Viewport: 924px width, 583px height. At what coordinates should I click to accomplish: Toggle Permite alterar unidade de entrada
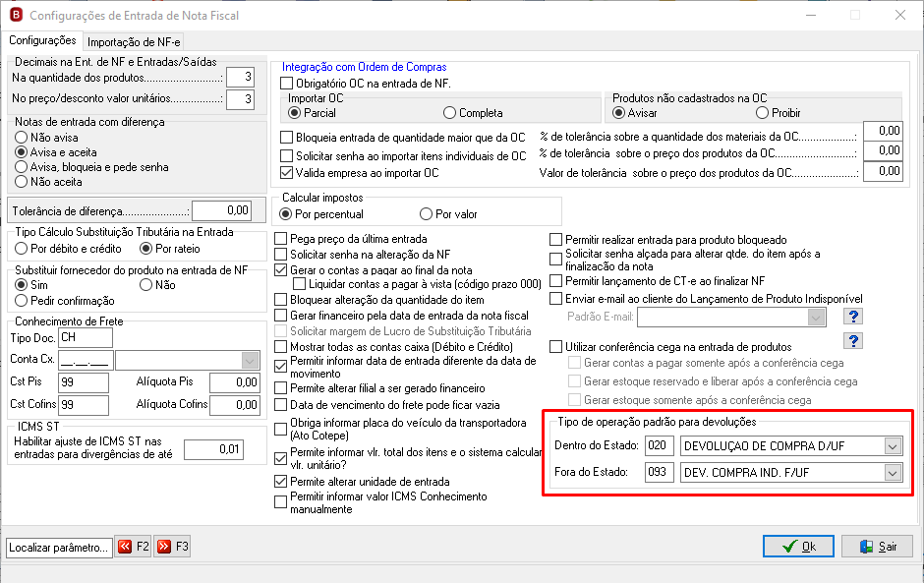[280, 482]
